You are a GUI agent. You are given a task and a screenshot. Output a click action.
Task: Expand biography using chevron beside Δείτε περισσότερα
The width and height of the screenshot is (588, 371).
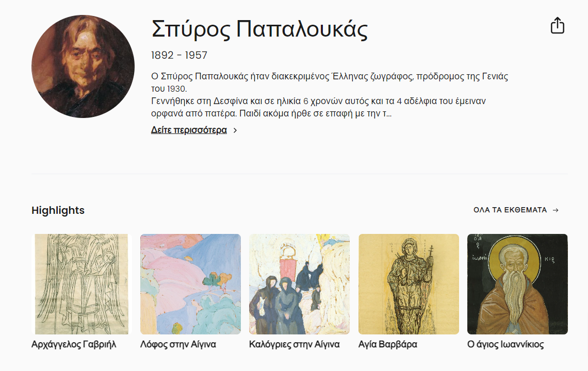[235, 130]
